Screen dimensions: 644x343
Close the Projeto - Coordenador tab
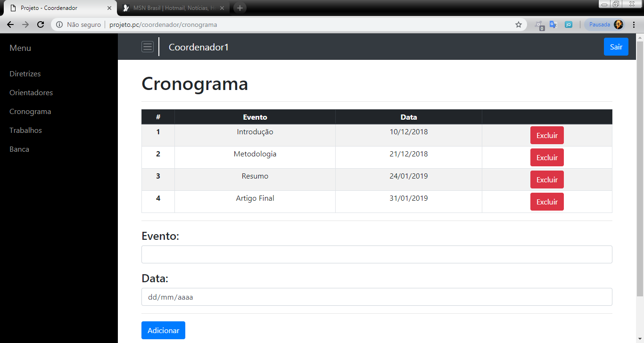click(x=109, y=8)
